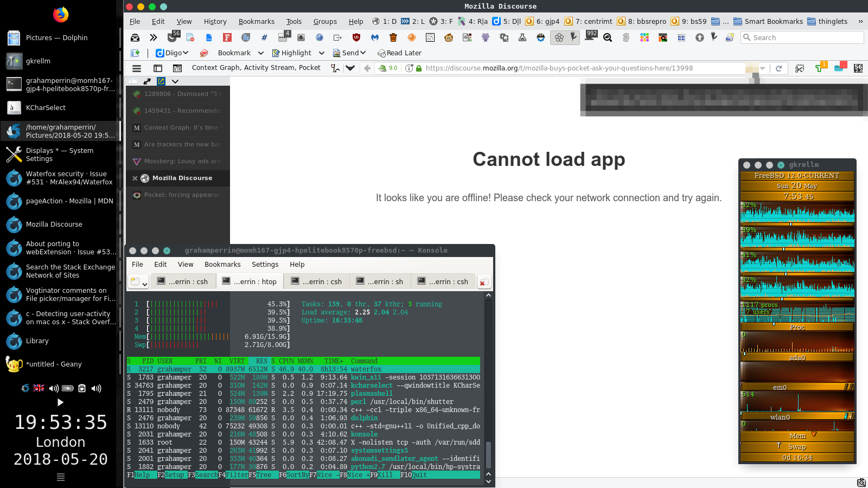Image resolution: width=868 pixels, height=488 pixels.
Task: Click the reload button in address bar
Action: click(x=779, y=68)
